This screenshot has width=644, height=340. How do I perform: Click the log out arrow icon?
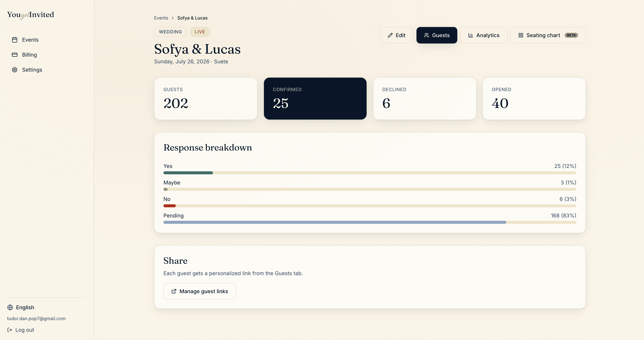pyautogui.click(x=10, y=330)
